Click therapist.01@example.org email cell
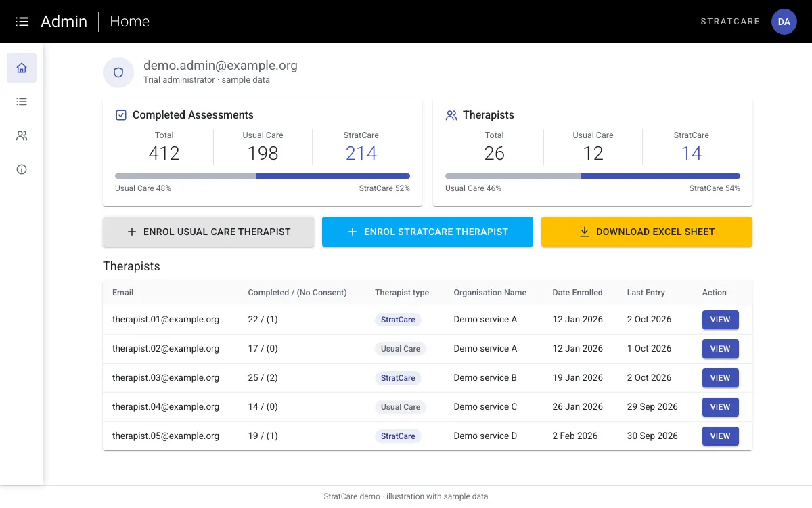Screen dimensions: 812x508 [x=166, y=320]
